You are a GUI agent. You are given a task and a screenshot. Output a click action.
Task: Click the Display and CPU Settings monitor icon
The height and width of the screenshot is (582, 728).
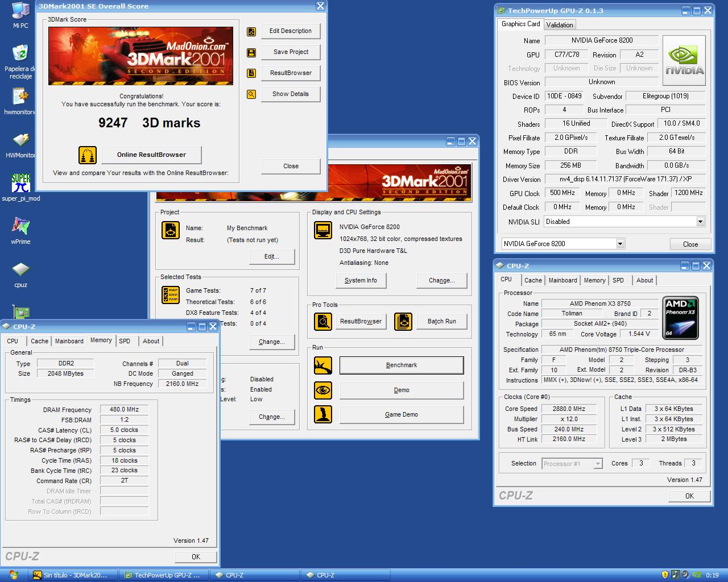click(323, 230)
